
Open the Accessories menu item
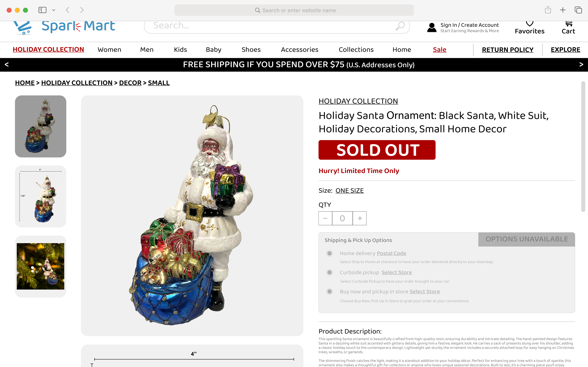click(x=300, y=50)
